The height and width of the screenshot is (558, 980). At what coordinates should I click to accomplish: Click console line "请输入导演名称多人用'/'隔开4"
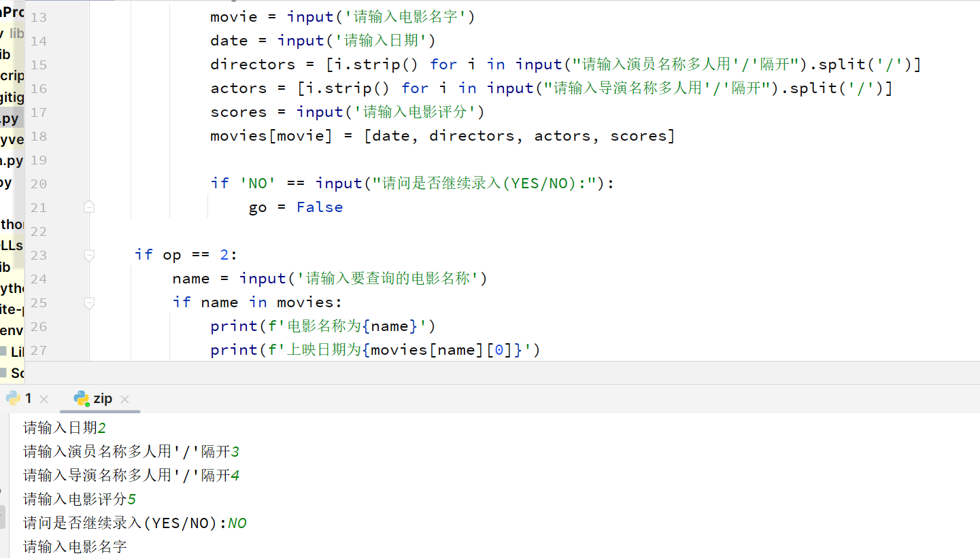[131, 476]
